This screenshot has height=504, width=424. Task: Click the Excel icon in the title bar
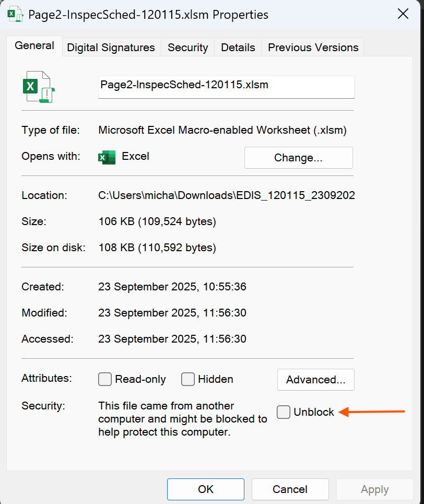pos(15,15)
